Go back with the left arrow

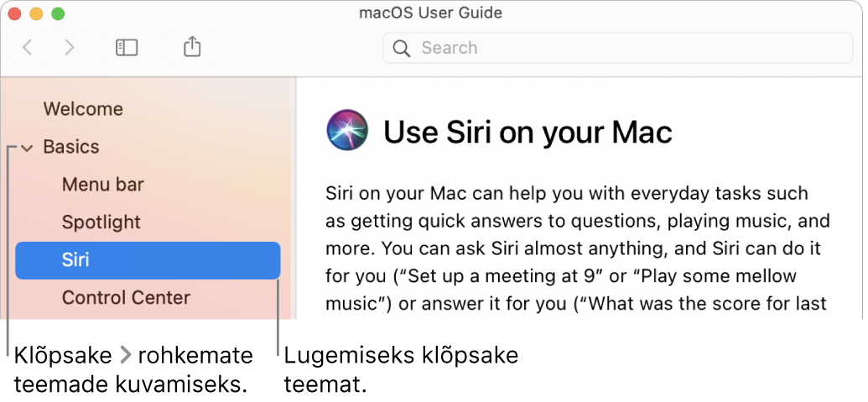pos(27,48)
